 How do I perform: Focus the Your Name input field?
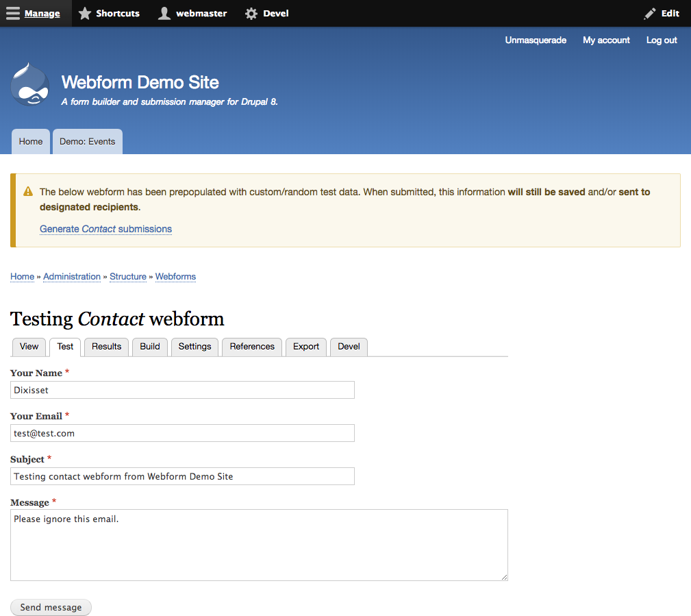[182, 390]
